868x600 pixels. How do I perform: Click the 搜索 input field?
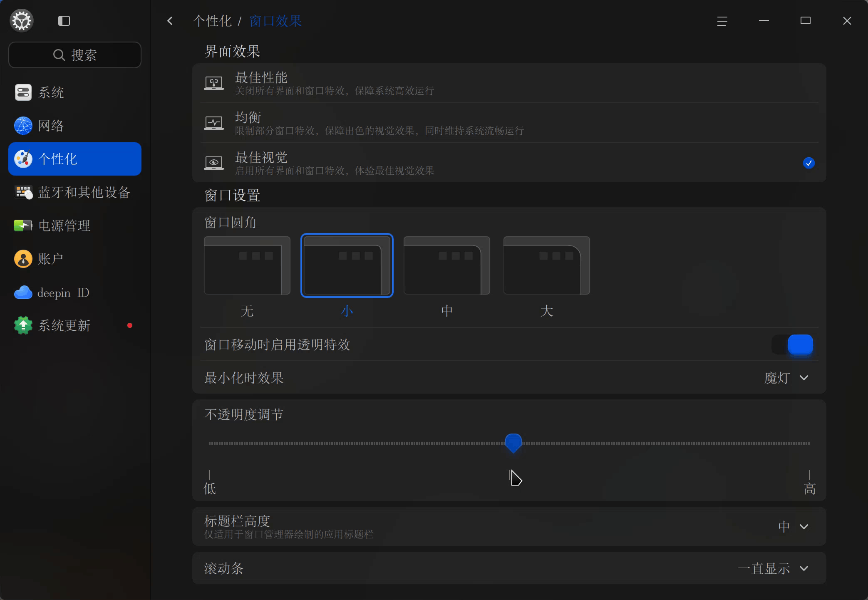pyautogui.click(x=75, y=55)
